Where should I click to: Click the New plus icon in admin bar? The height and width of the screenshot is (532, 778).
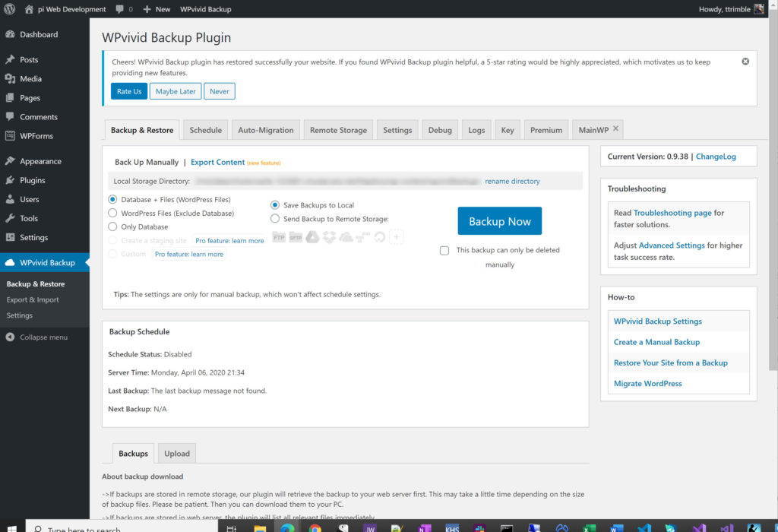(x=147, y=9)
